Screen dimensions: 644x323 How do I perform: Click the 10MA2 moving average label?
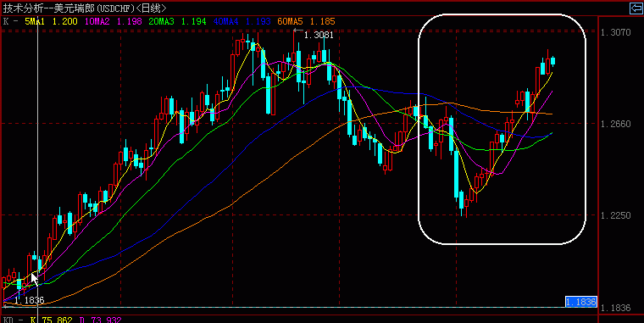pyautogui.click(x=97, y=21)
